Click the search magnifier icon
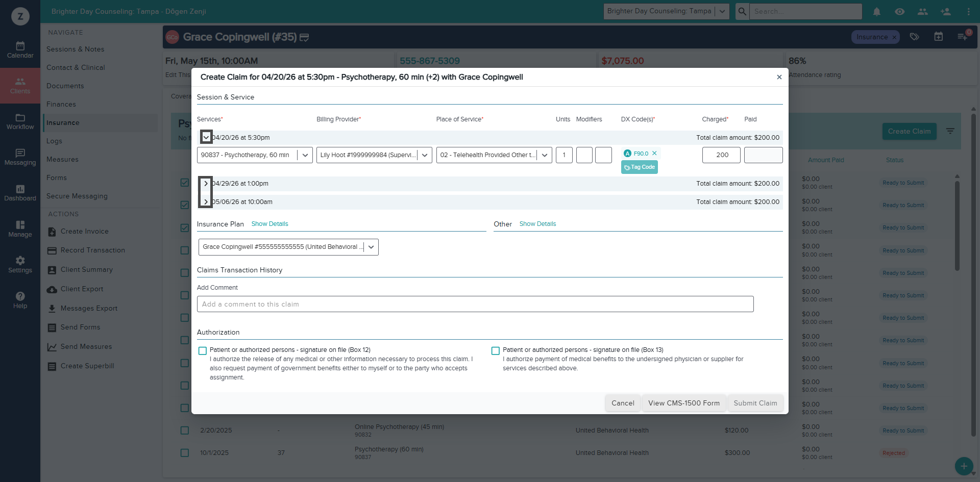The image size is (980, 482). pyautogui.click(x=742, y=11)
